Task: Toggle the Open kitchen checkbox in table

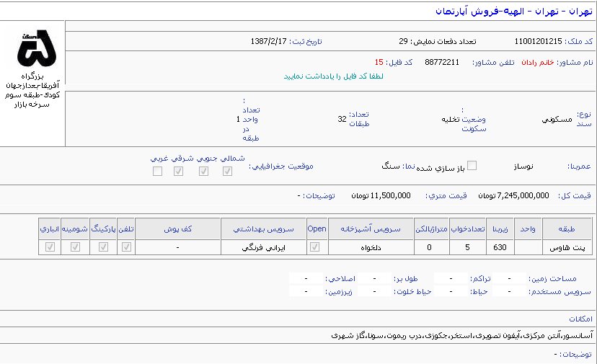Action: [x=317, y=247]
